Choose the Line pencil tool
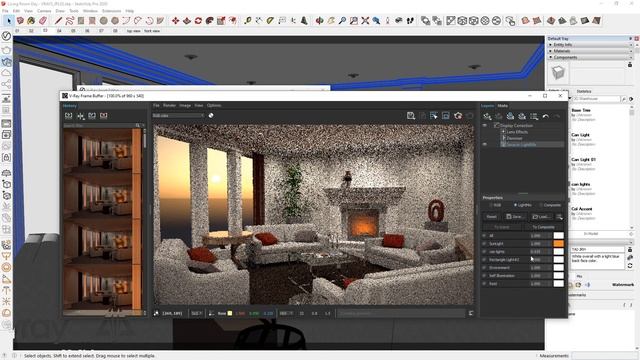The width and height of the screenshot is (640, 360). (58, 20)
